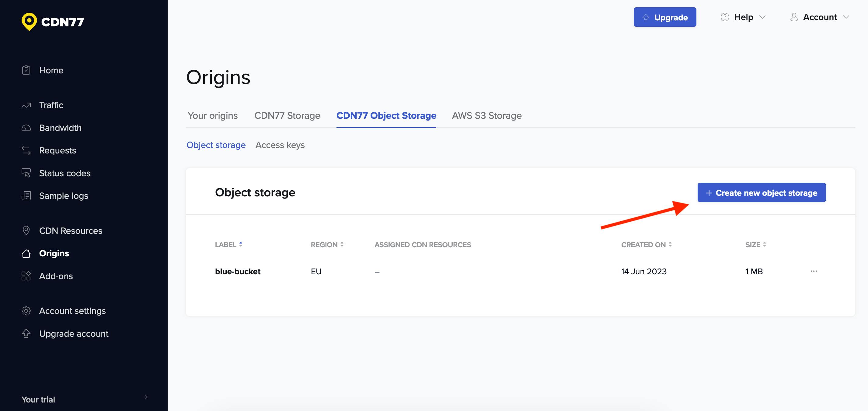
Task: Click the Object storage card title
Action: tap(255, 192)
